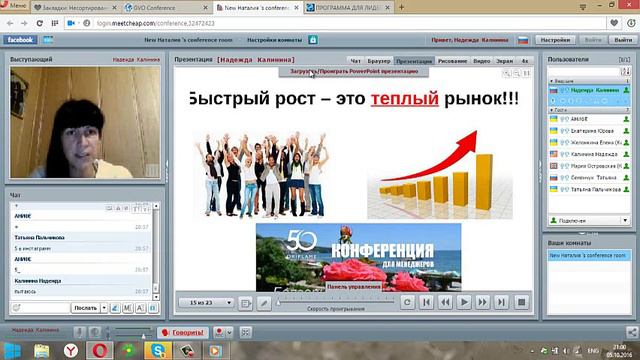640x360 pixels.
Task: Toggle the webcam button in bottom bar
Action: [x=95, y=332]
